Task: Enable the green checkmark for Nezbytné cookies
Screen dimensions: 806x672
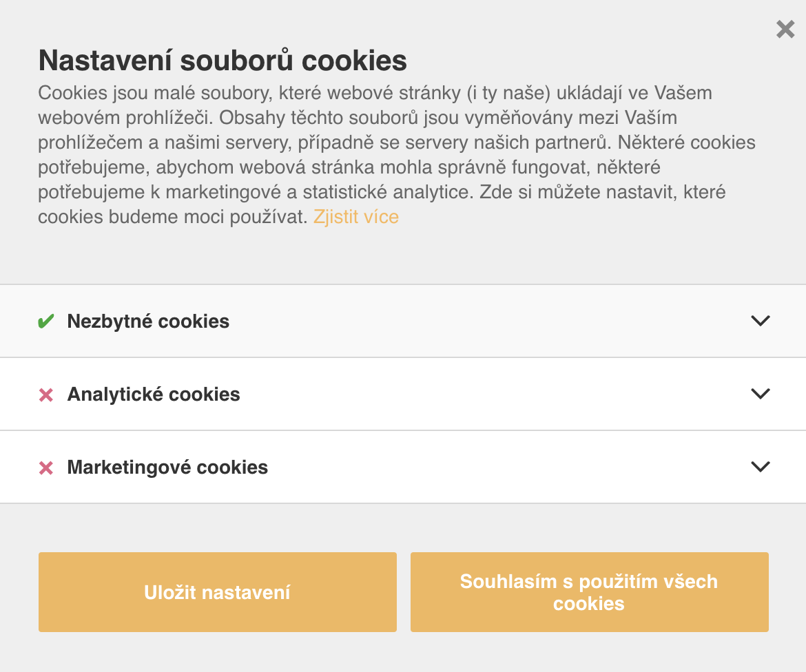Action: (45, 320)
